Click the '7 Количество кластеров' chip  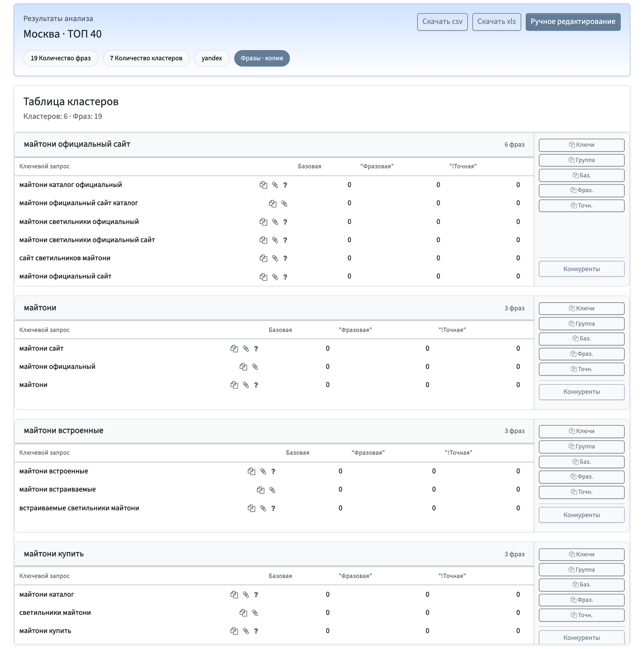coord(146,58)
